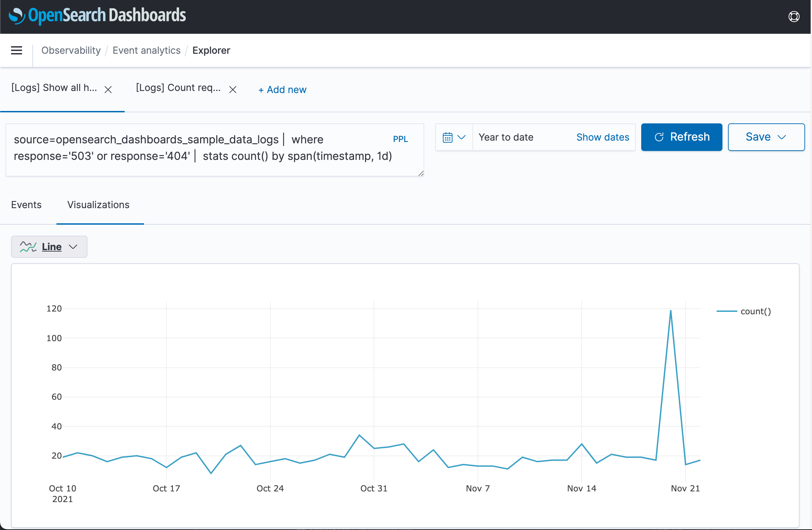Click the Refresh button

(x=681, y=137)
